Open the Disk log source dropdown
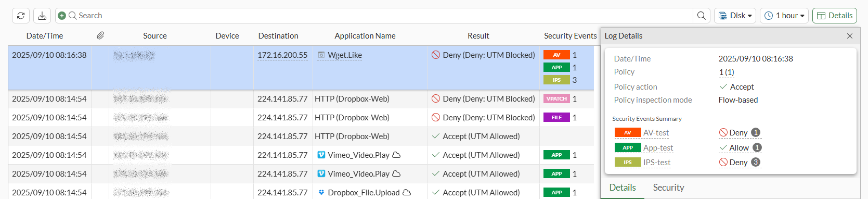 click(735, 16)
